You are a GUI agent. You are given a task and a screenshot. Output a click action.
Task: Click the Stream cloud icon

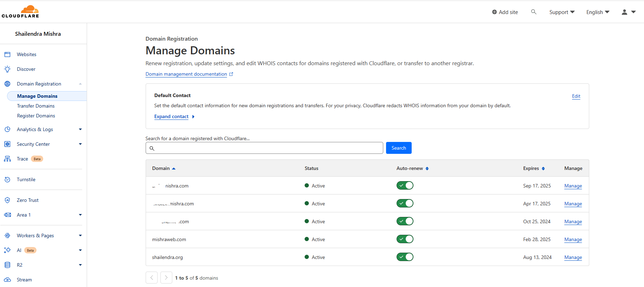pyautogui.click(x=7, y=280)
